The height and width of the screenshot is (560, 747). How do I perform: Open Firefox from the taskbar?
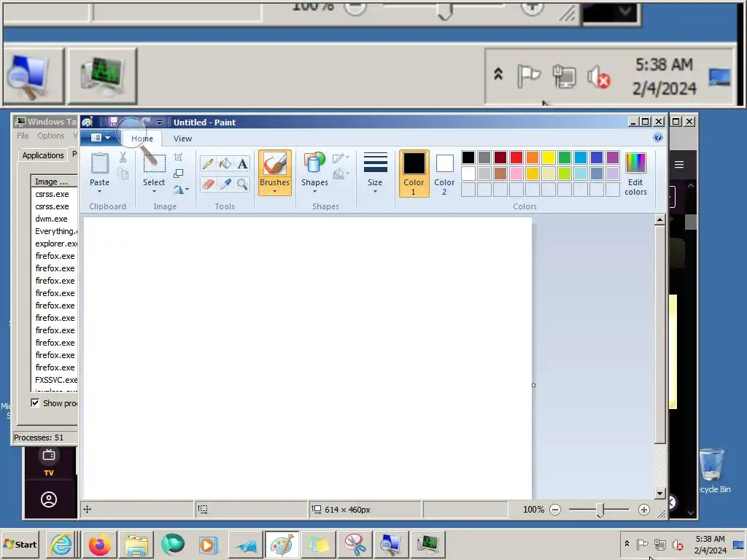click(99, 544)
